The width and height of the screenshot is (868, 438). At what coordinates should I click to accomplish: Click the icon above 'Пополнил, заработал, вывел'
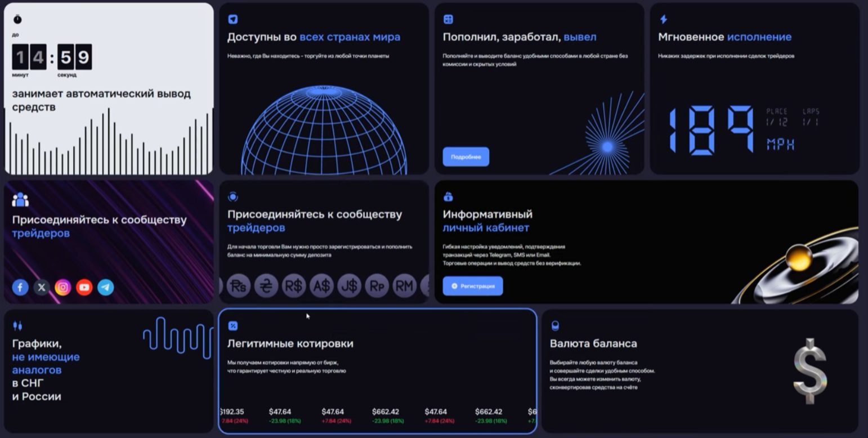[448, 19]
